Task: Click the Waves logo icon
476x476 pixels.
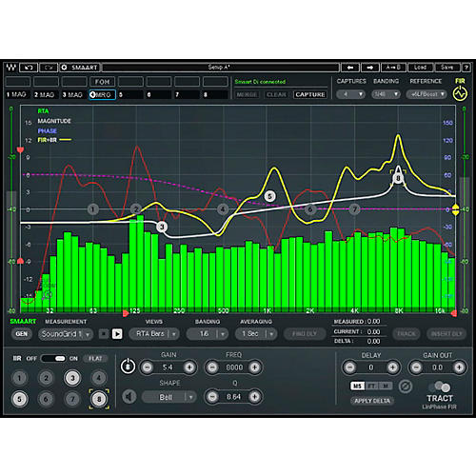Action: (11, 68)
